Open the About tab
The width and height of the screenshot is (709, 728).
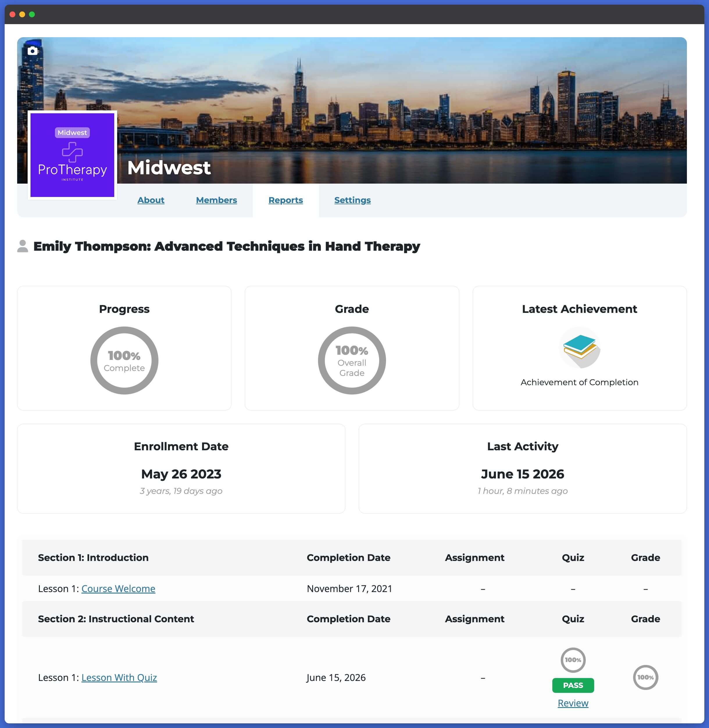[x=151, y=200]
